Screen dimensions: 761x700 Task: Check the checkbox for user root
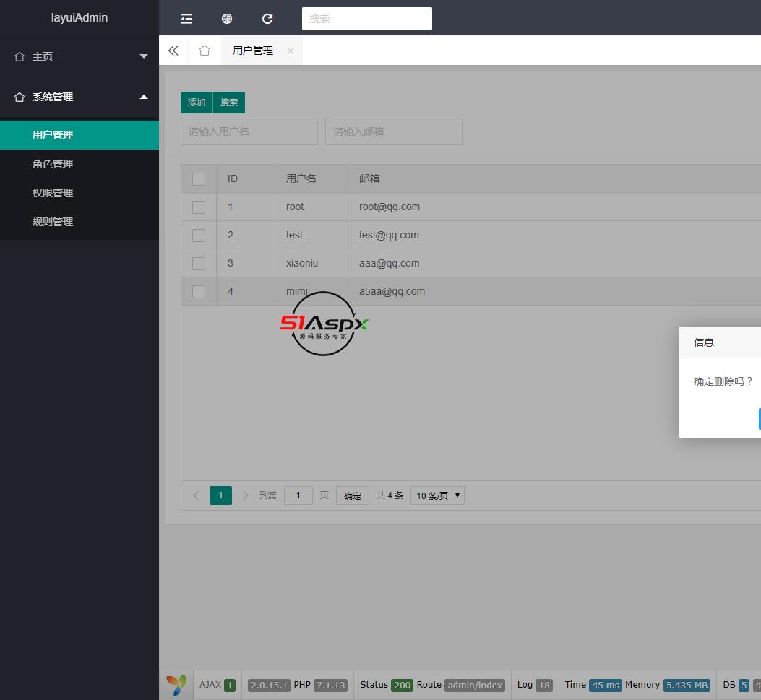tap(199, 207)
